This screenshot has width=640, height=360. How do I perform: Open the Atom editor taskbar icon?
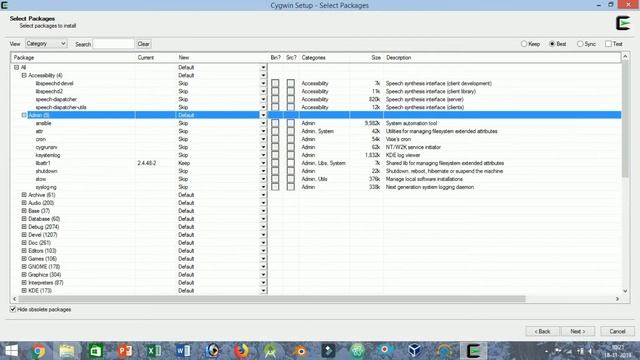[x=358, y=351]
